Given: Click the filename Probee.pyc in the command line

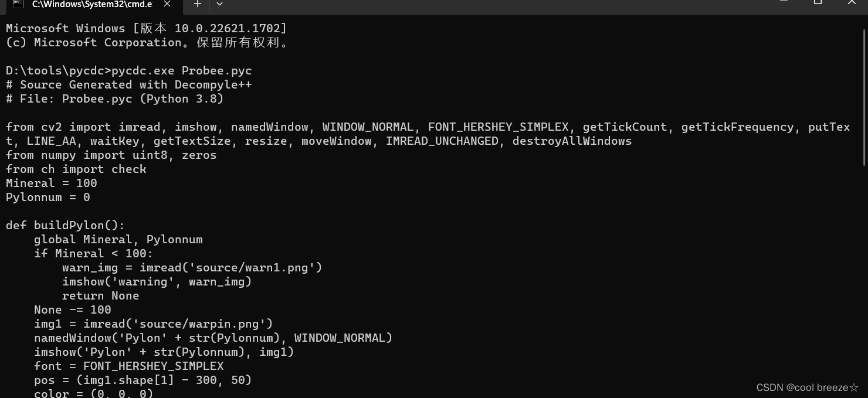Looking at the screenshot, I should click(x=216, y=70).
